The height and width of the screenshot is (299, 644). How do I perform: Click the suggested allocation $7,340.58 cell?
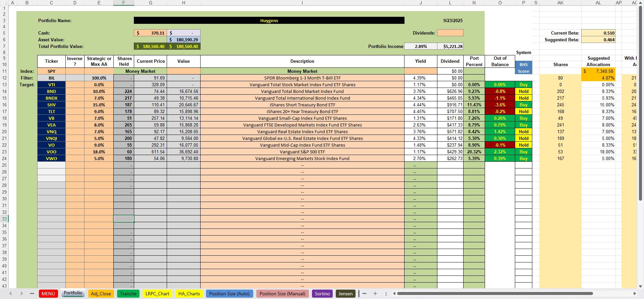(598, 71)
